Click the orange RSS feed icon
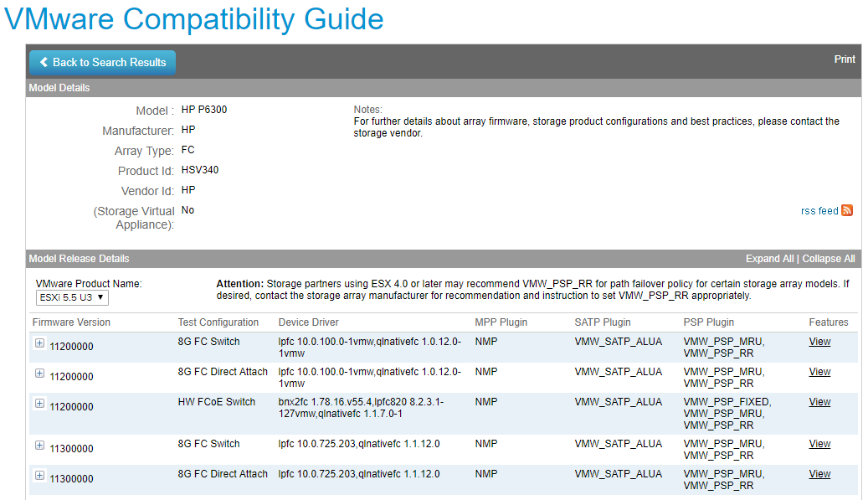Viewport: 868px width, 500px height. [846, 210]
